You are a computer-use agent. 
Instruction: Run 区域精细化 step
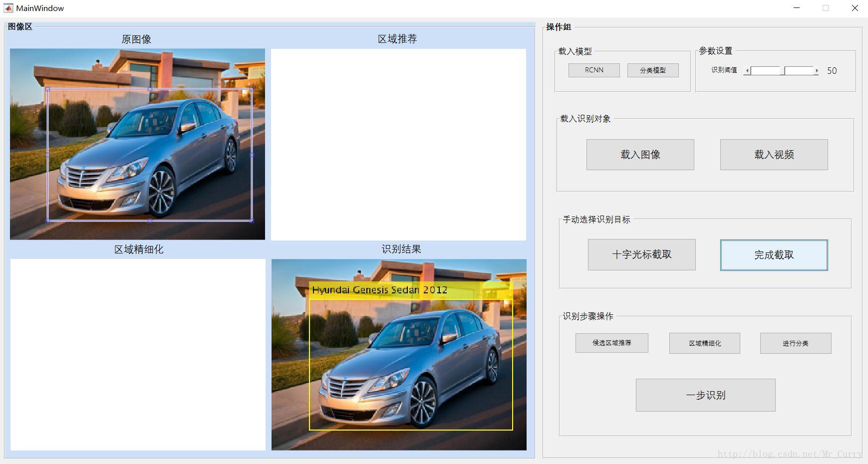click(705, 343)
